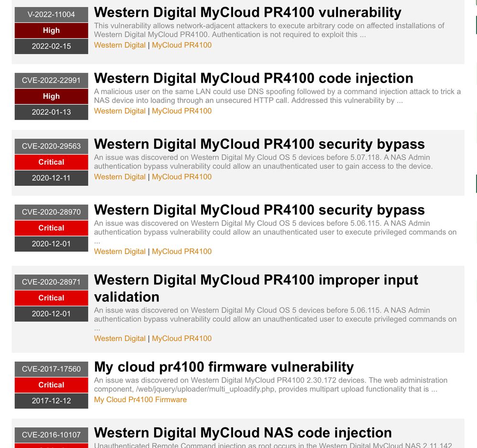Open Western Digital vendor link under V-2022-11004 entry
Viewport: 477px width, 448px height.
119,45
